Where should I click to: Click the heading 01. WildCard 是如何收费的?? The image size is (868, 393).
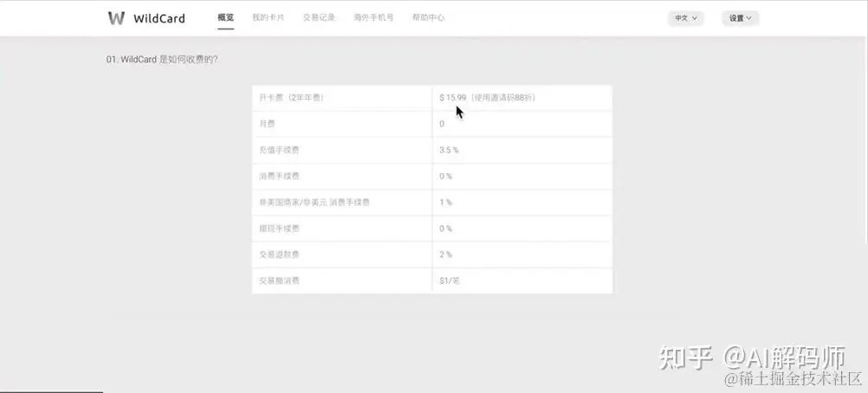(162, 60)
